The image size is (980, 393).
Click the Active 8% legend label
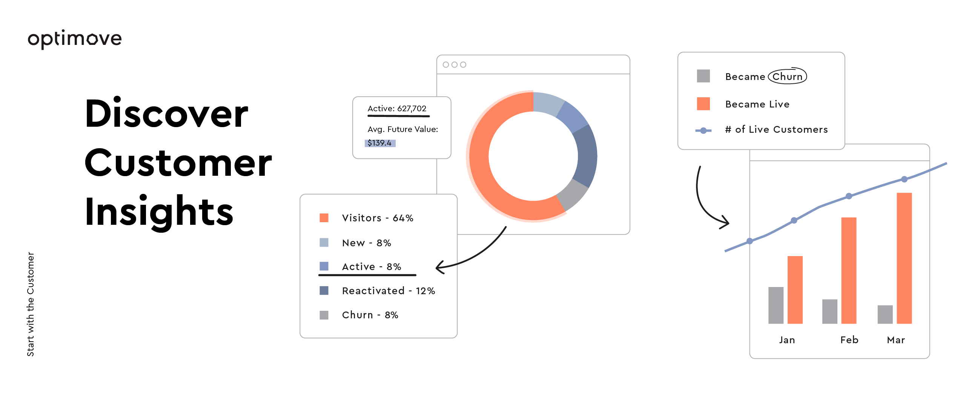[x=371, y=266]
